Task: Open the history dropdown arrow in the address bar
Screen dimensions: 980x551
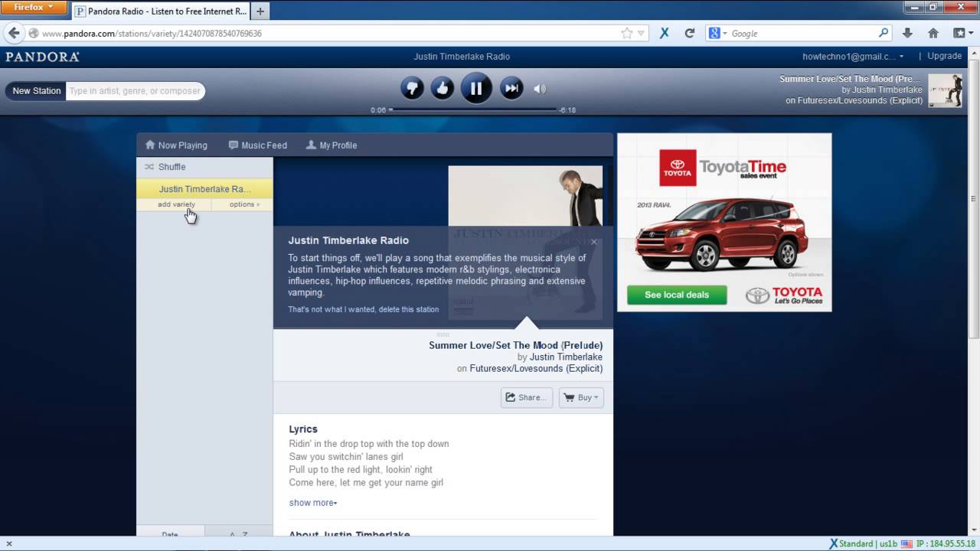Action: [x=642, y=34]
